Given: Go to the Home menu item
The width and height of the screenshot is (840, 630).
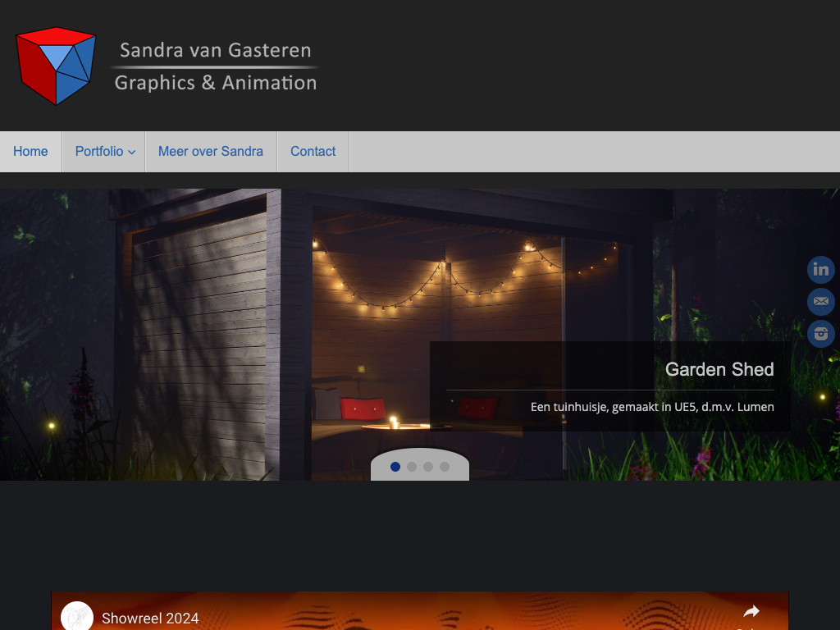Looking at the screenshot, I should [30, 152].
